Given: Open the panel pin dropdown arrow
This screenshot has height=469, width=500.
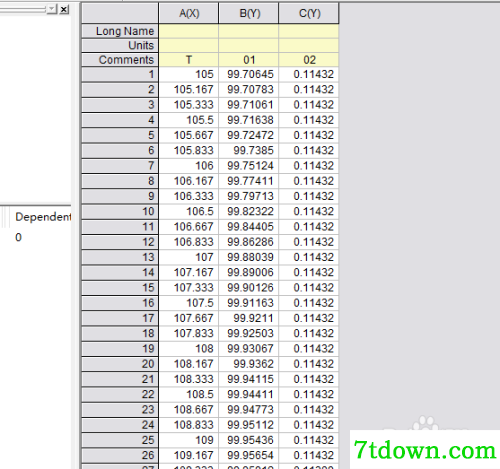Looking at the screenshot, I should [x=52, y=9].
